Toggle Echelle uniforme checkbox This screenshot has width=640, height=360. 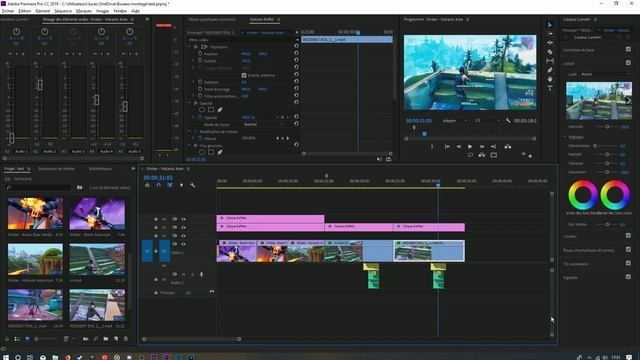pos(244,75)
